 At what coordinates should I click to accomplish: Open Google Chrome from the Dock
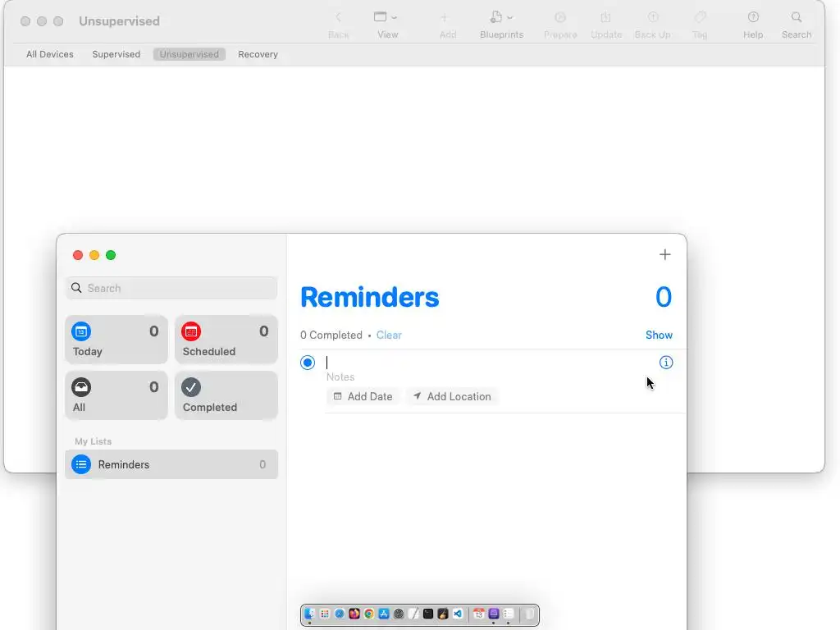[369, 614]
